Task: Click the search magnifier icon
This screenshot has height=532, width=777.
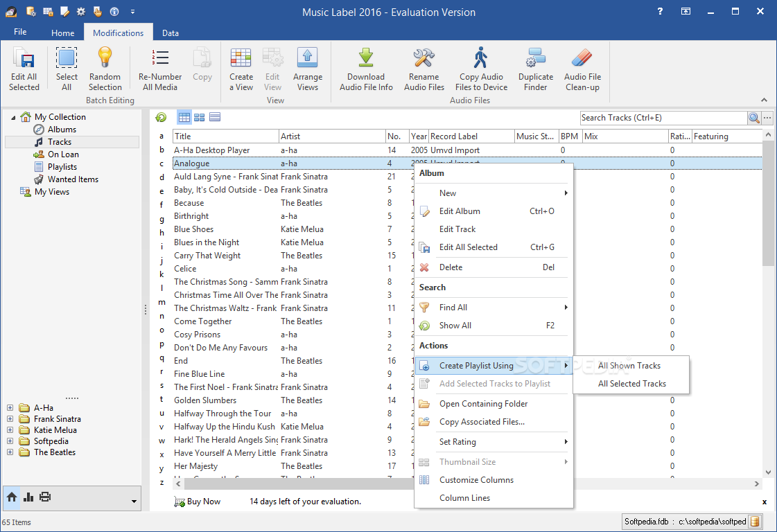Action: (753, 118)
